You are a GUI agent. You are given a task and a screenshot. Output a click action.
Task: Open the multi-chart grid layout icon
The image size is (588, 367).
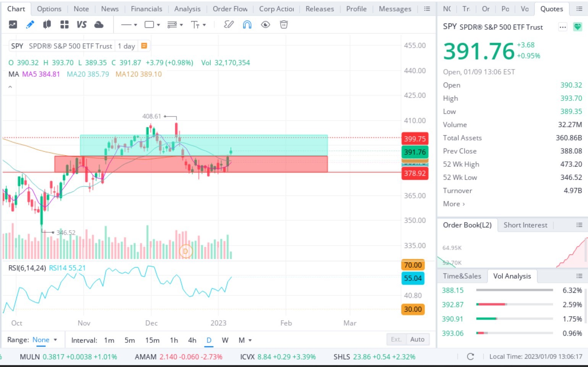pyautogui.click(x=65, y=25)
